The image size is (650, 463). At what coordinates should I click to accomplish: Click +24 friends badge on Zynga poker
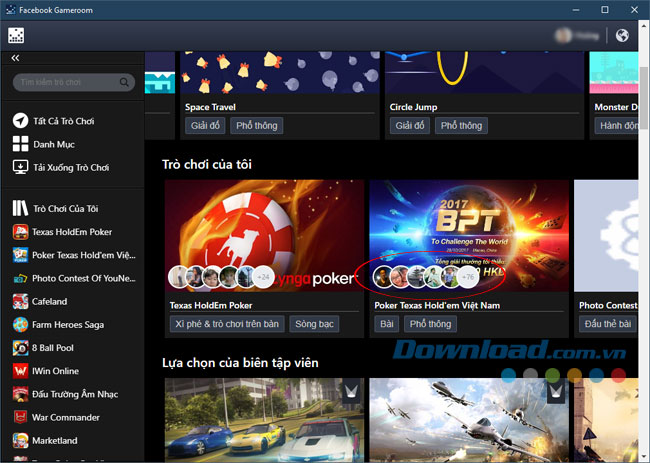(263, 277)
